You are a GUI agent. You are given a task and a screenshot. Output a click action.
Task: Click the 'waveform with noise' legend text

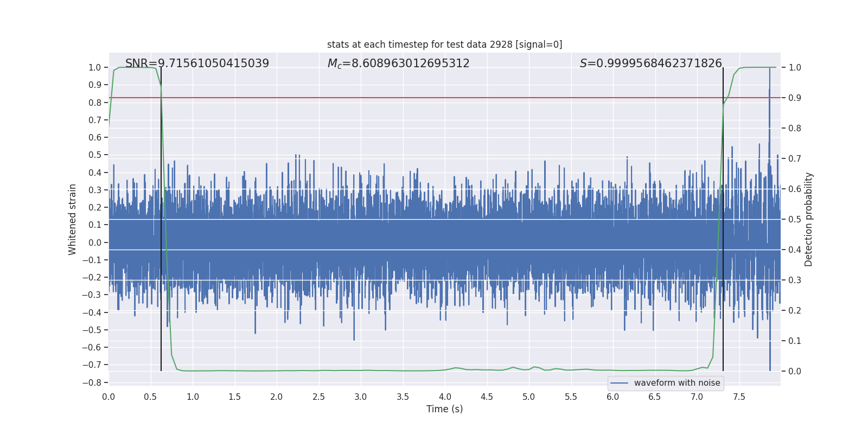677,383
